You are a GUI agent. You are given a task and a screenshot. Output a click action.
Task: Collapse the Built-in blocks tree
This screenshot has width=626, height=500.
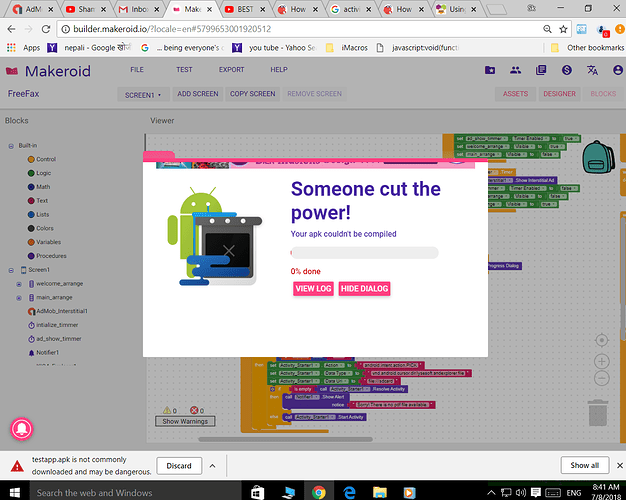tap(10, 145)
